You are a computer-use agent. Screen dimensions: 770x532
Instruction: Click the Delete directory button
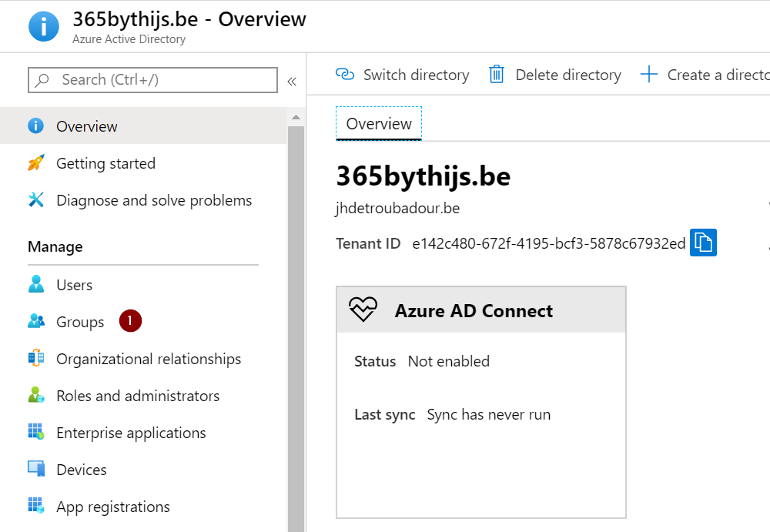tap(555, 75)
